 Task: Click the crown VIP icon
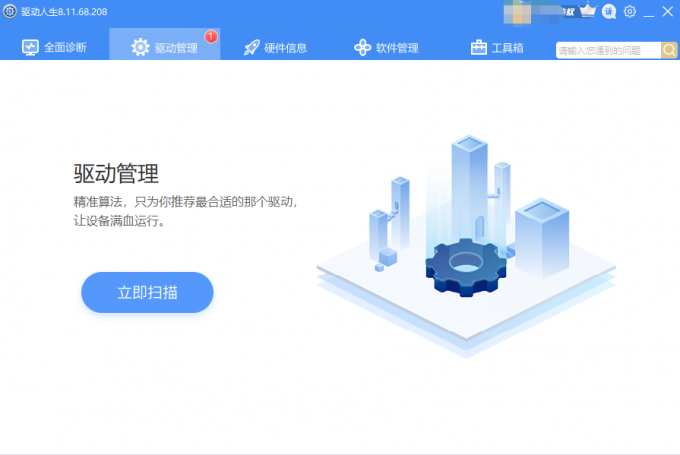[x=588, y=10]
